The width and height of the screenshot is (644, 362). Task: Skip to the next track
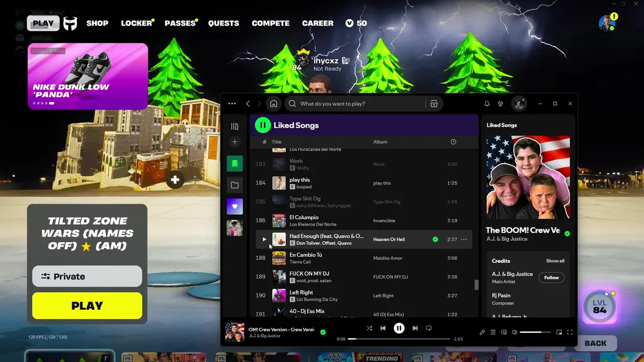coord(415,328)
